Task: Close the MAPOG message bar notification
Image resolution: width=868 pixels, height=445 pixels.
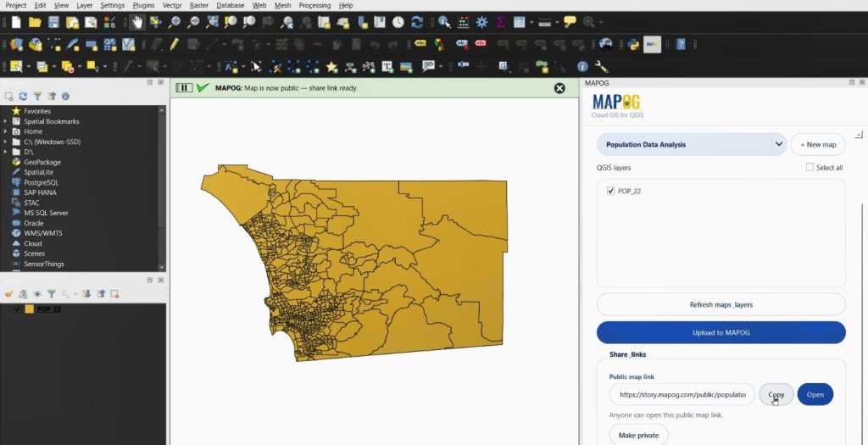Action: tap(559, 88)
